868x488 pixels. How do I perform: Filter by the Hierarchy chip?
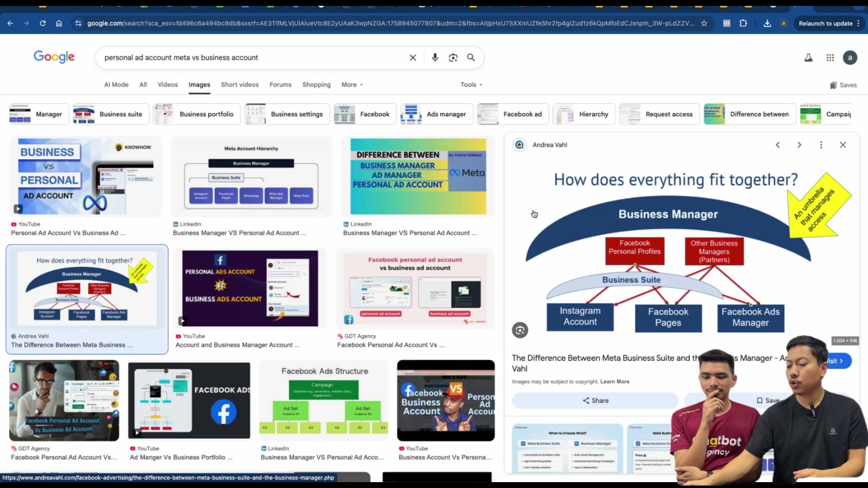coord(584,114)
